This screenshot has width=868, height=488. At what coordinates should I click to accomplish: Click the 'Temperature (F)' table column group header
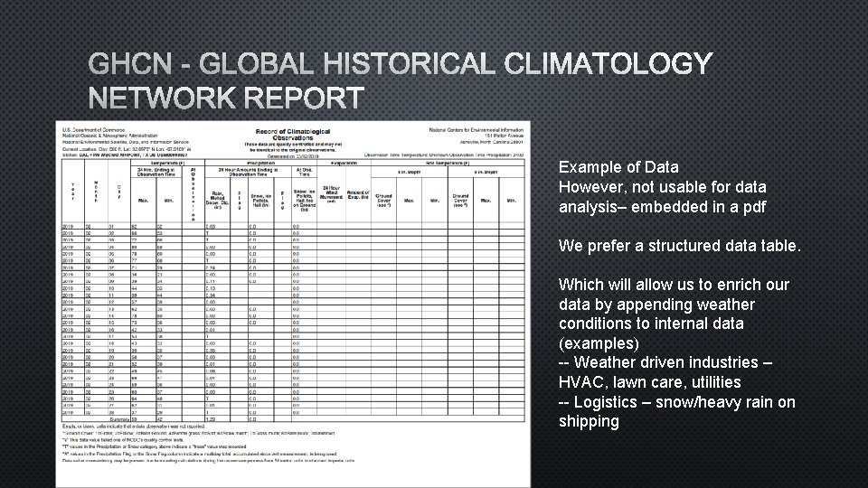click(167, 164)
